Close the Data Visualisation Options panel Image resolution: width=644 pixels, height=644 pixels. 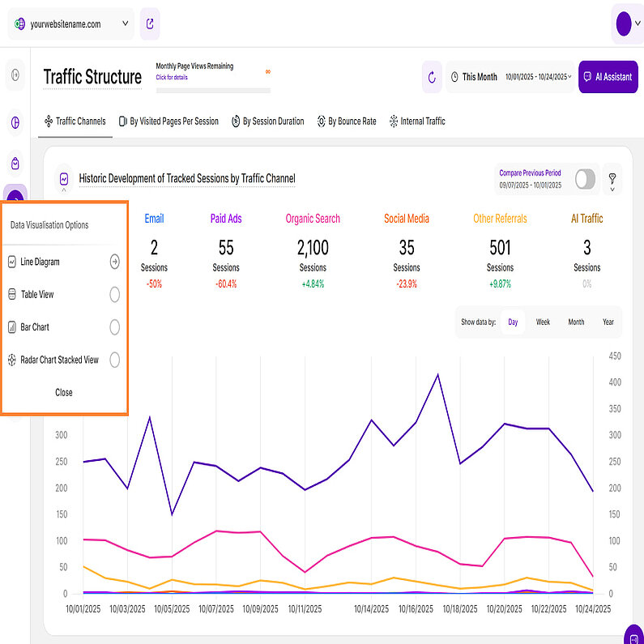[x=64, y=392]
